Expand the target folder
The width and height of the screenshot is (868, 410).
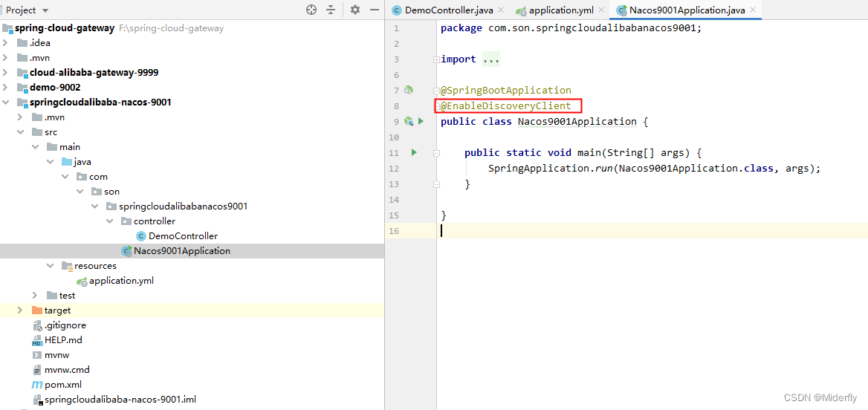tap(21, 310)
